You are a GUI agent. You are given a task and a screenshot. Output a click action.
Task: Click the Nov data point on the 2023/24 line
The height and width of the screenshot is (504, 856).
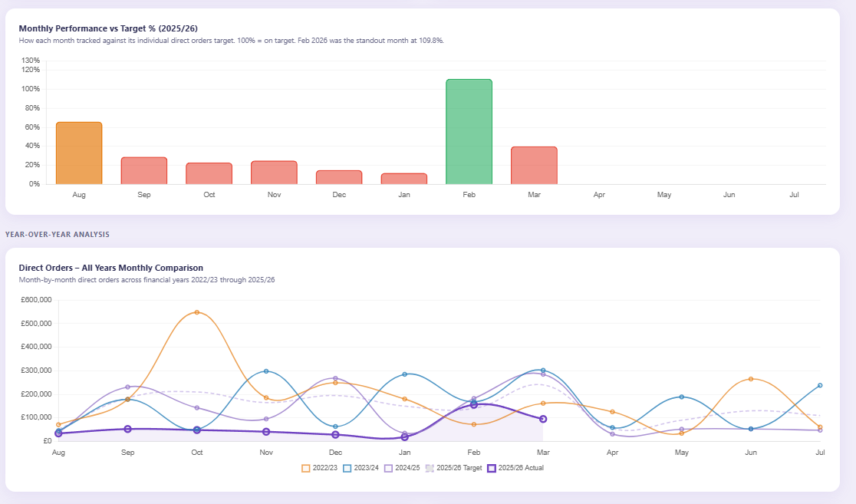coord(265,370)
